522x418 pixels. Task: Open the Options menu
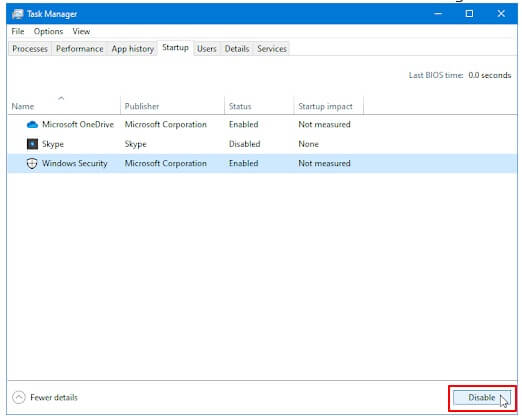tap(48, 32)
